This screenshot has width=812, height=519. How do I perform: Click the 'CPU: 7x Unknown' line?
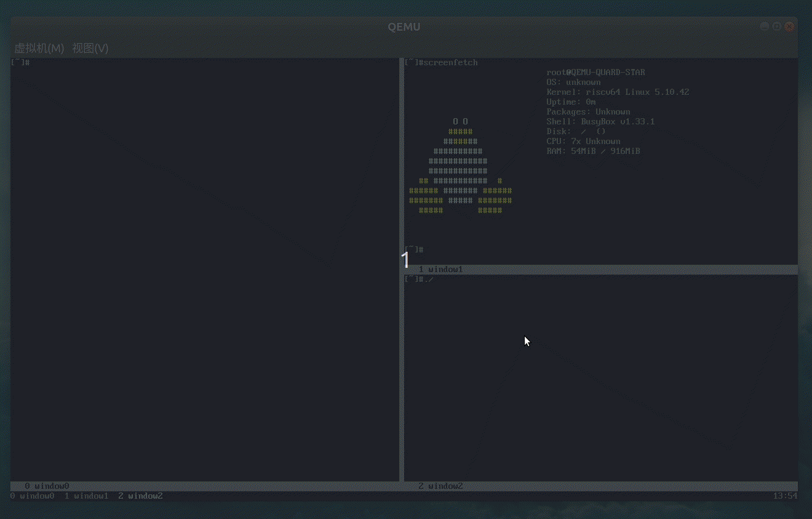pos(583,142)
